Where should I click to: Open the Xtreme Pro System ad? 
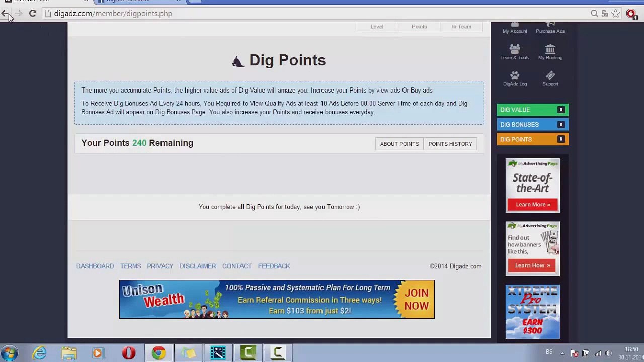(x=533, y=312)
